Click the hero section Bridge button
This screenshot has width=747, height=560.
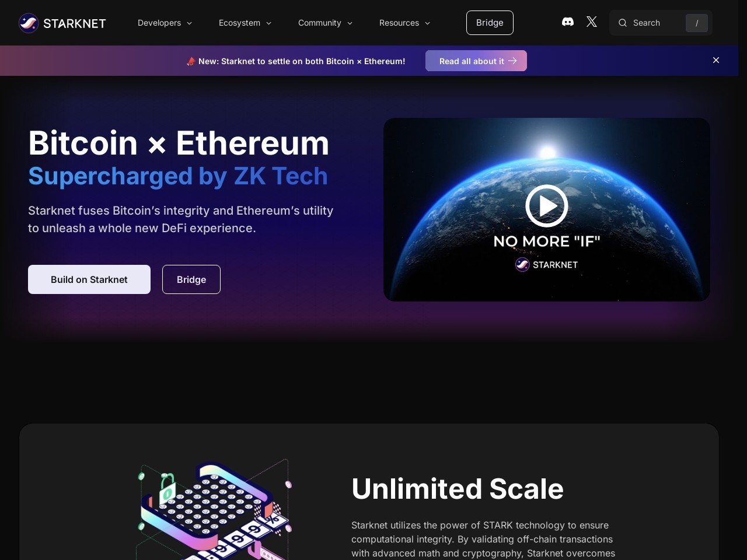point(191,279)
